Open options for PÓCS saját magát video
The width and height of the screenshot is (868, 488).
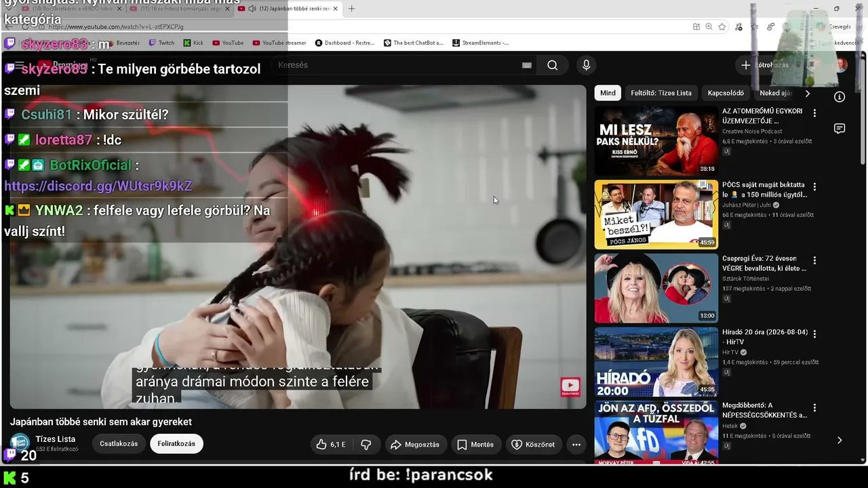point(814,186)
